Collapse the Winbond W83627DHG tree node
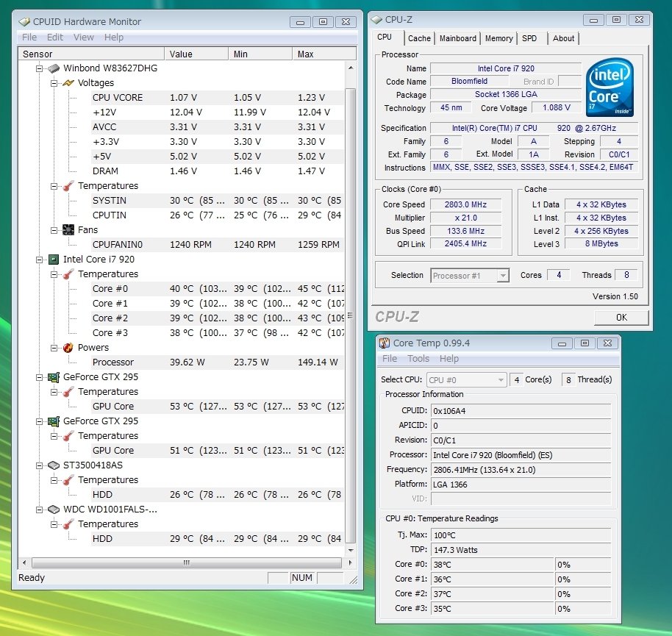 (40, 68)
